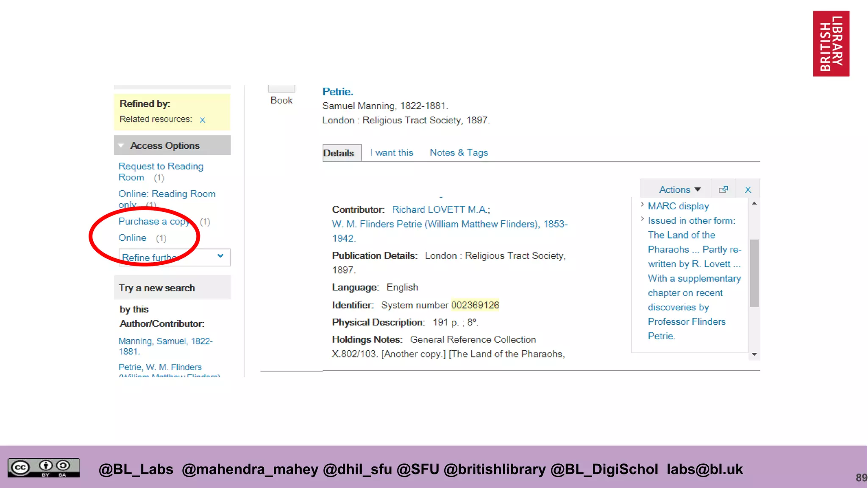Open contributor Richard LOVETT M.A. link

pyautogui.click(x=441, y=209)
